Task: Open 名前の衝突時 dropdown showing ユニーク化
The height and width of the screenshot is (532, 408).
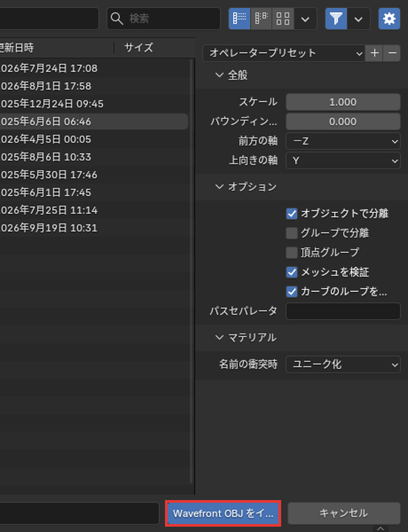Action: 343,365
